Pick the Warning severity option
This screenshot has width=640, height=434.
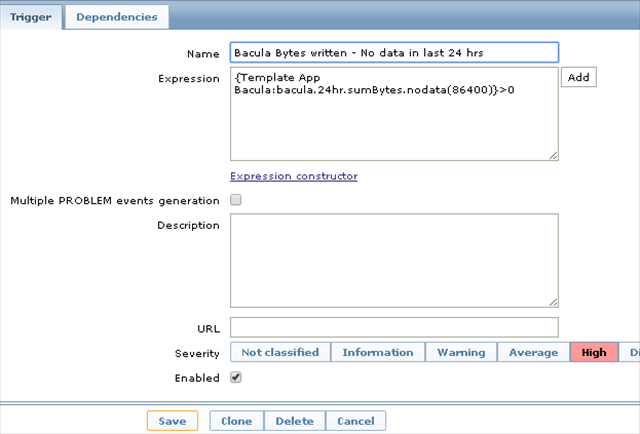461,352
